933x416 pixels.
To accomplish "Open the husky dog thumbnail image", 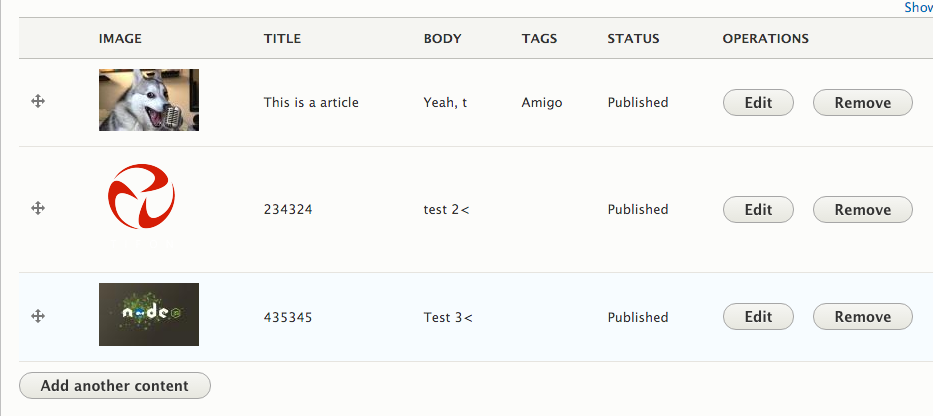I will click(149, 100).
